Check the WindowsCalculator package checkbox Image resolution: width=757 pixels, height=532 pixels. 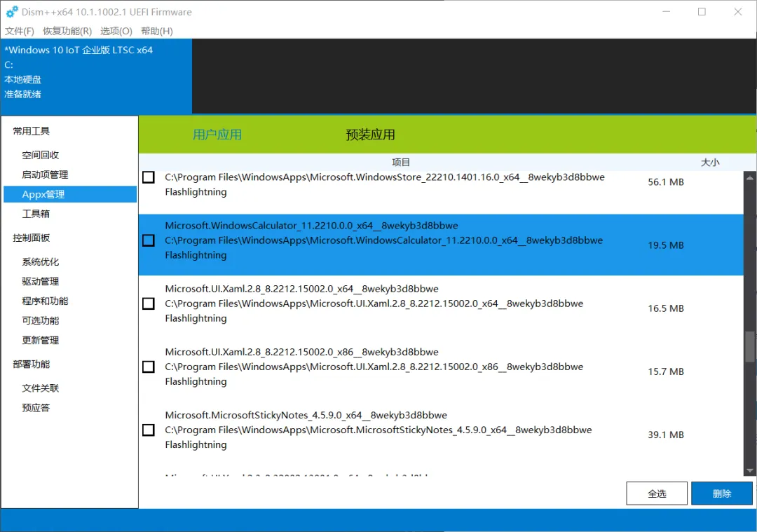[149, 240]
